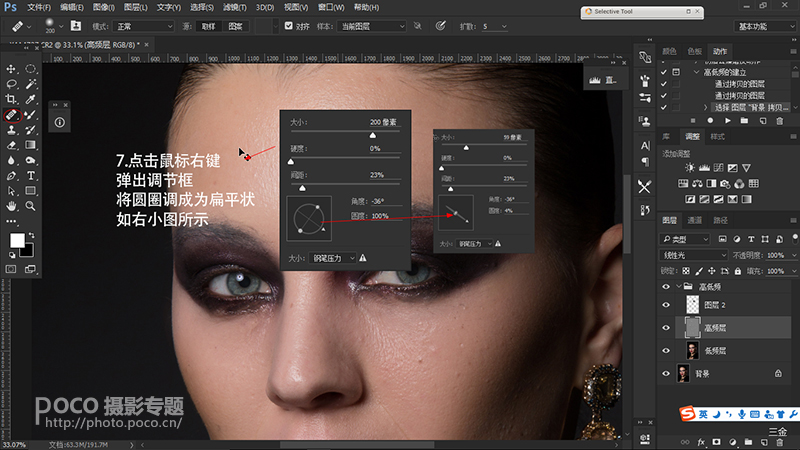Pick the Type tool in toolbar

point(31,175)
